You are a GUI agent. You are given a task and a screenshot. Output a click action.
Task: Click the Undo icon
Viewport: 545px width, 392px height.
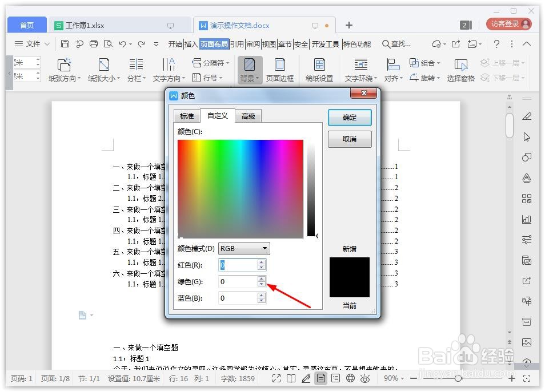[x=123, y=43]
